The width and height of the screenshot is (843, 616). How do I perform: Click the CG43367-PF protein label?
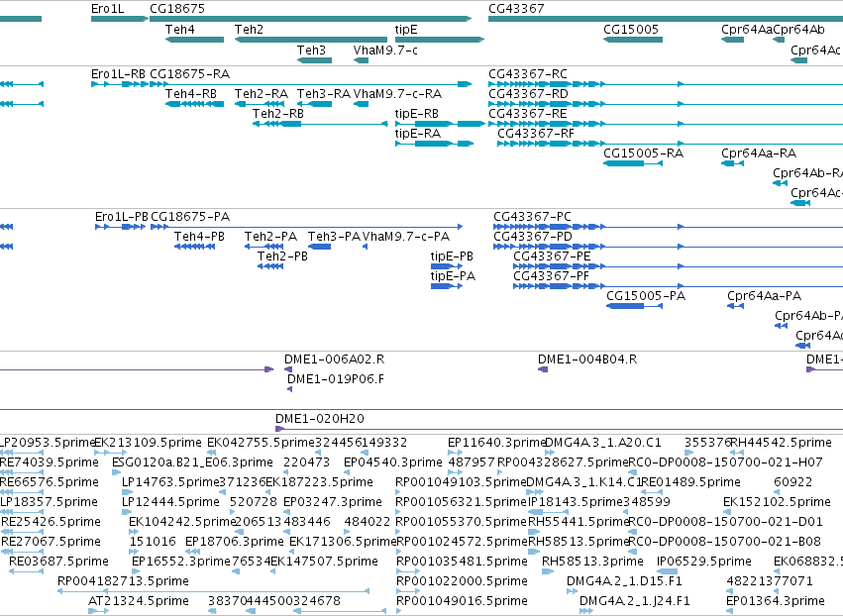point(551,277)
